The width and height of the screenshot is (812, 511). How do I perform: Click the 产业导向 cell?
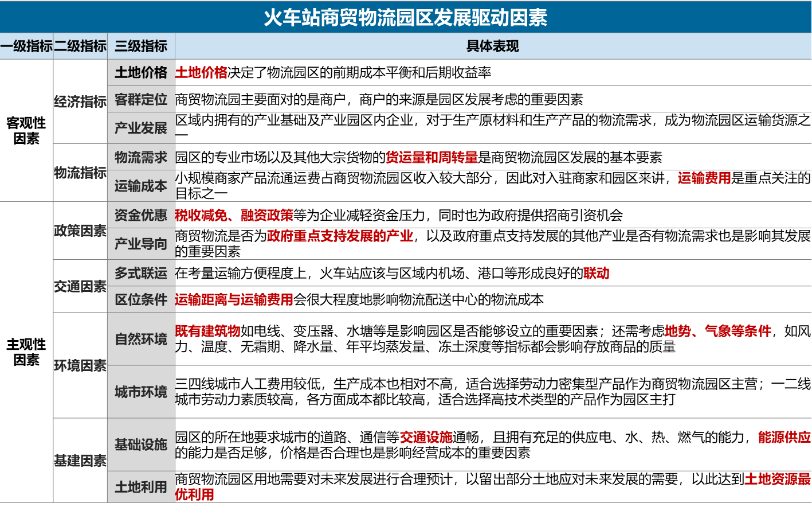click(x=141, y=244)
